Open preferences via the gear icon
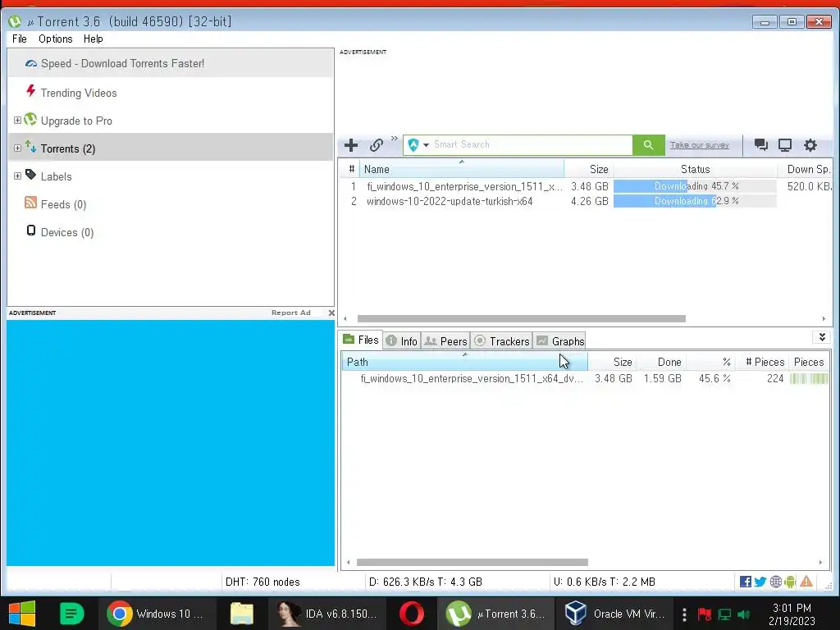 point(810,144)
